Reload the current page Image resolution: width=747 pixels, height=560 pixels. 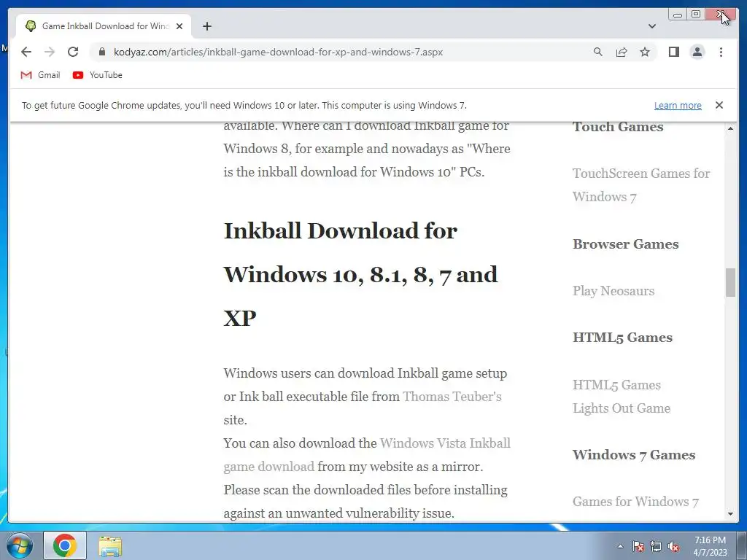[x=73, y=52]
